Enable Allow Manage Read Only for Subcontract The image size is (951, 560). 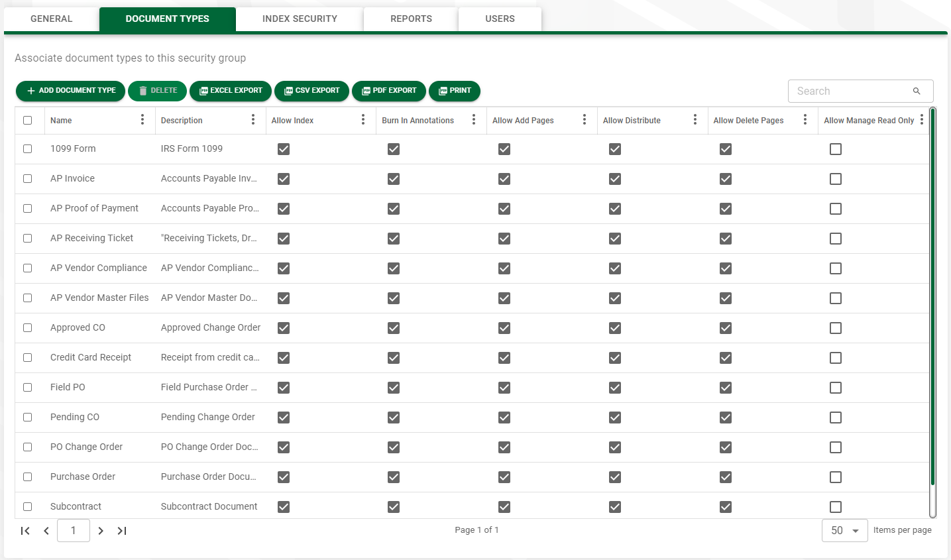pyautogui.click(x=836, y=507)
